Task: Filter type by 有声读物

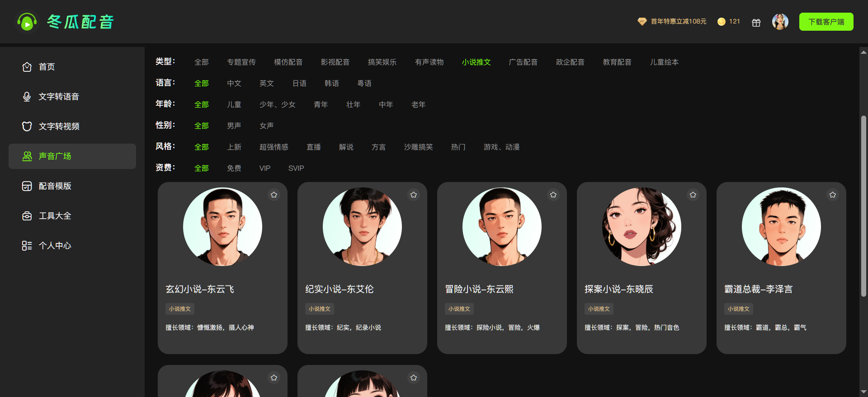Action: pos(429,62)
